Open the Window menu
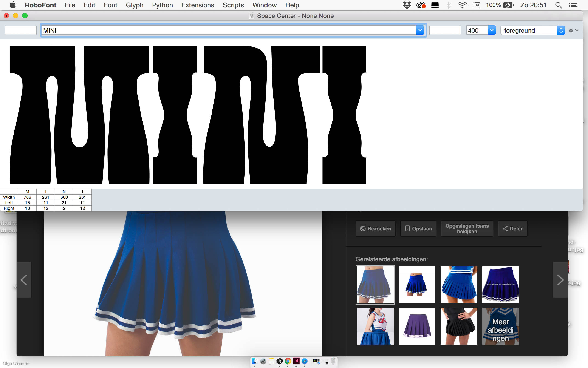 pyautogui.click(x=264, y=5)
